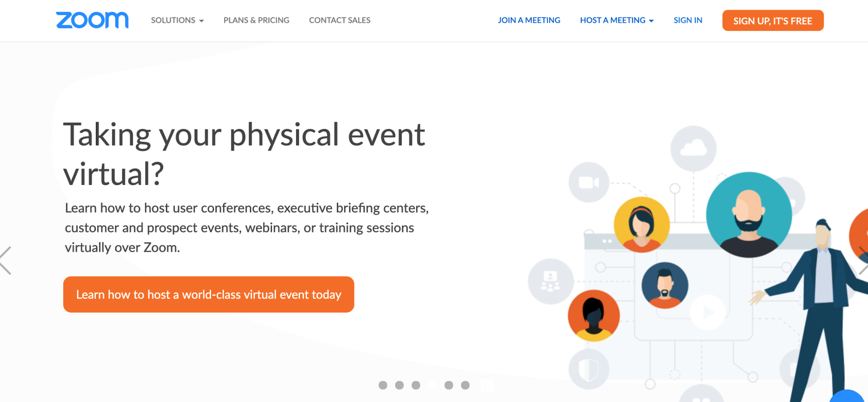868x402 pixels.
Task: Expand the Solutions dropdown menu
Action: (177, 20)
